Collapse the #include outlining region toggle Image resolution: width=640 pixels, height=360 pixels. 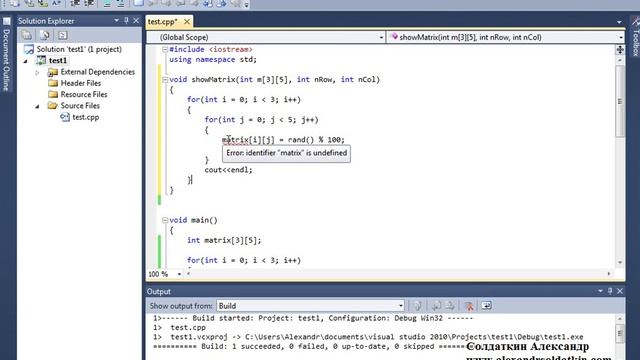[x=165, y=49]
